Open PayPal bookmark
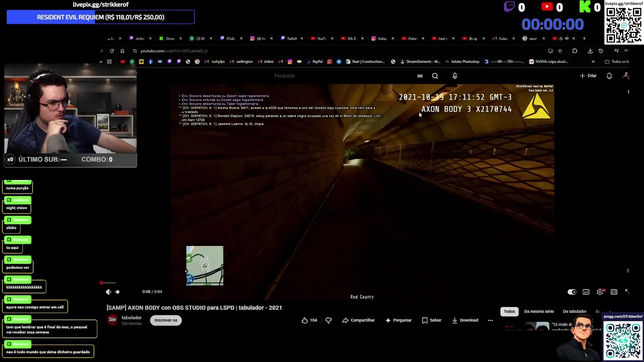The width and height of the screenshot is (644, 362). (x=314, y=62)
